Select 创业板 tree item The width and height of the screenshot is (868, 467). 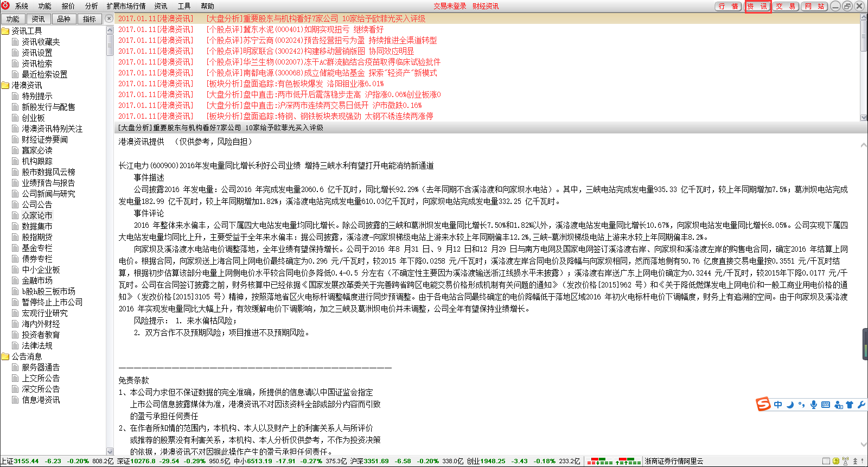(x=33, y=118)
